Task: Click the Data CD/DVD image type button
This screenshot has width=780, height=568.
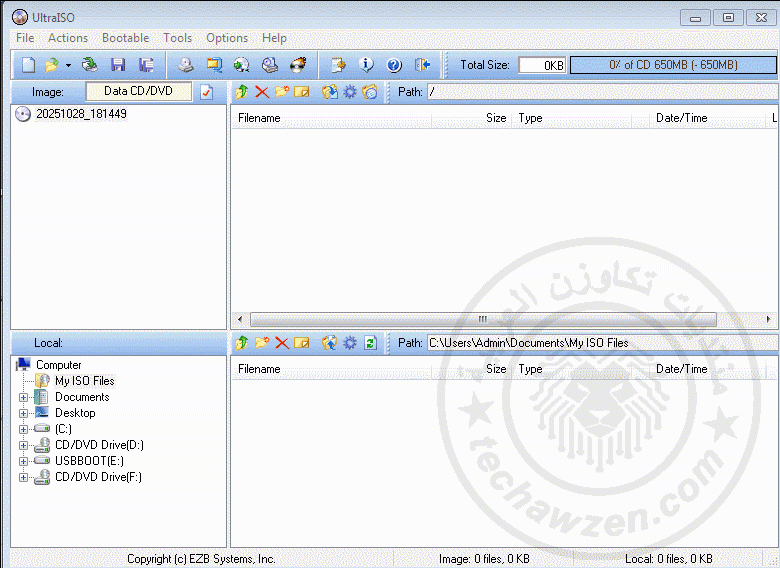Action: click(x=138, y=92)
